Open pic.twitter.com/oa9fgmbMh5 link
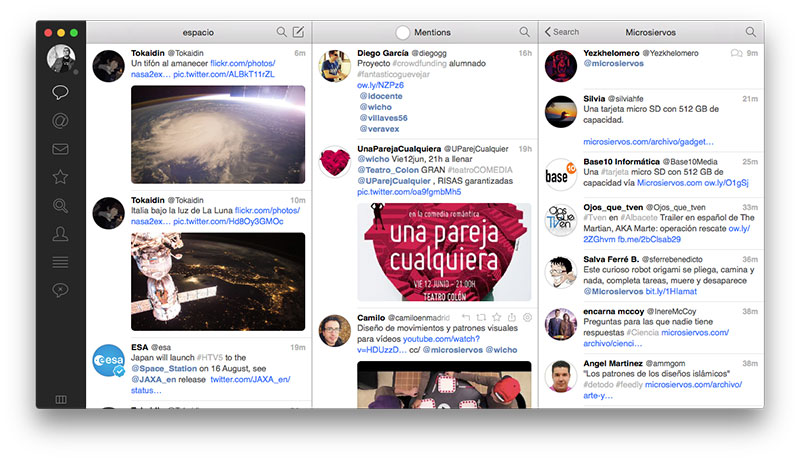The image size is (800, 460). 409,192
